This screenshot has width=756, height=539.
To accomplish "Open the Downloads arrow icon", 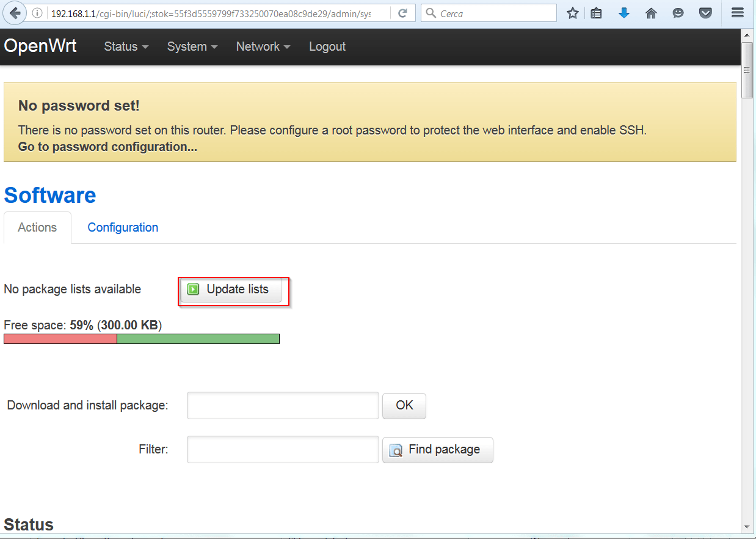I will point(623,12).
